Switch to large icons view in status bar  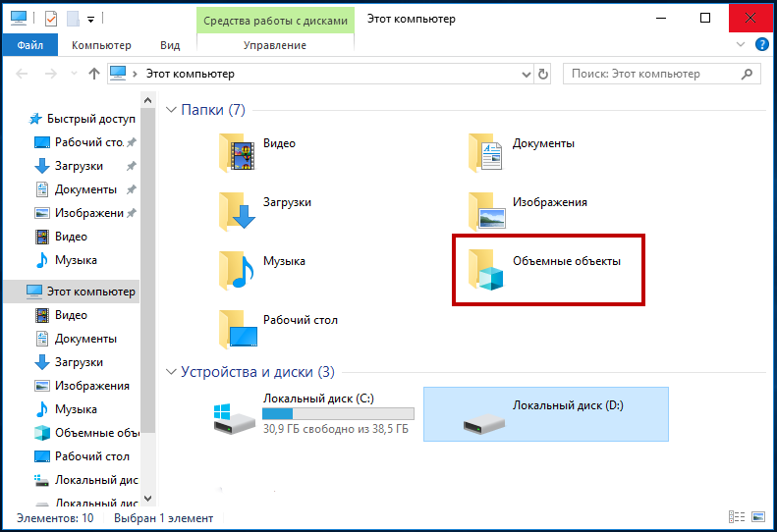pos(757,517)
